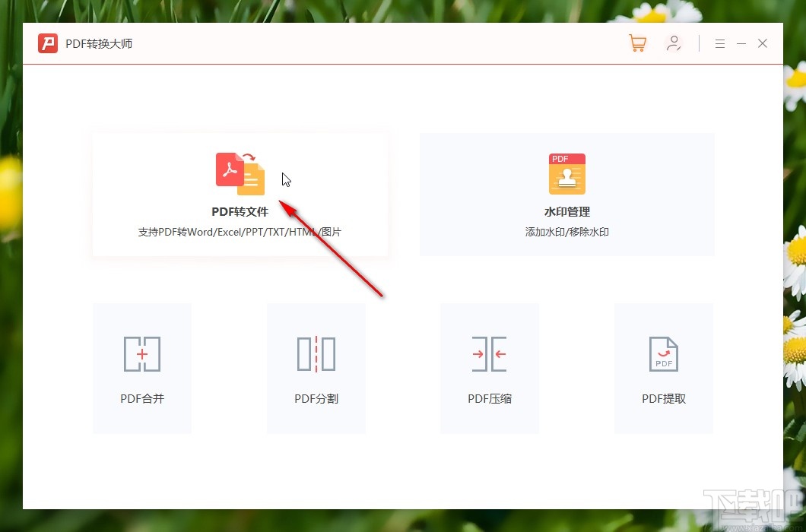Screen dimensions: 806x532
Task: Select the PDF合并 merge icon
Action: point(142,354)
